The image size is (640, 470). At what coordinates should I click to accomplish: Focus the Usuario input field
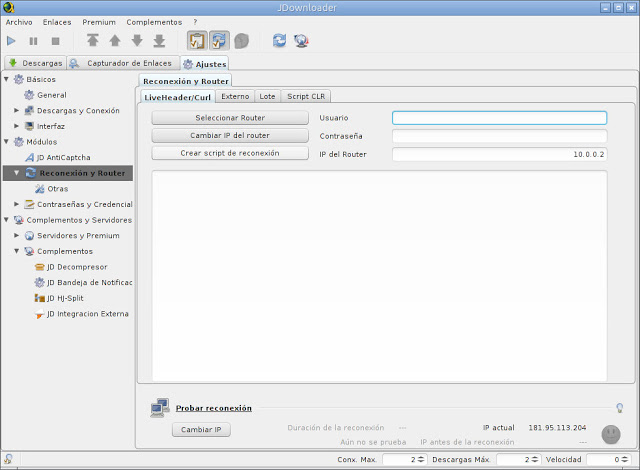point(499,118)
